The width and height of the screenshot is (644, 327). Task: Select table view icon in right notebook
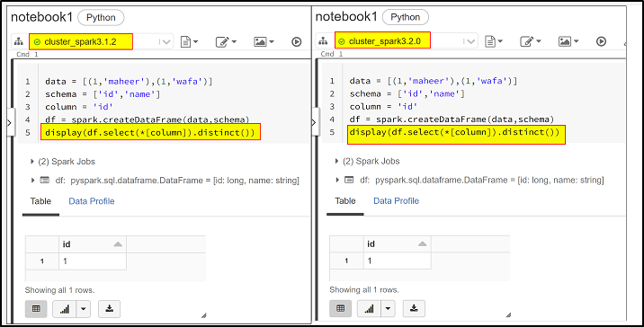(x=341, y=308)
